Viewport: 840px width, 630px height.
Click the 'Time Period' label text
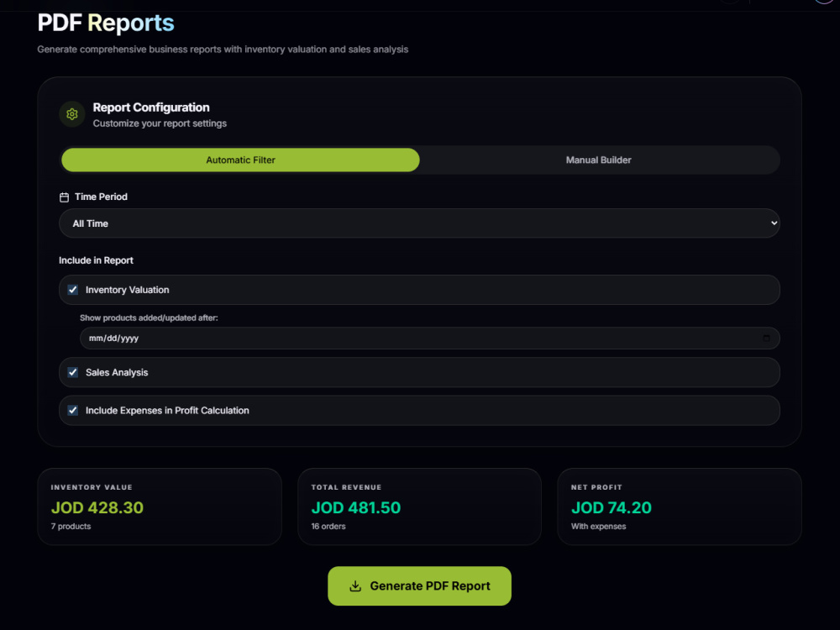(x=102, y=197)
